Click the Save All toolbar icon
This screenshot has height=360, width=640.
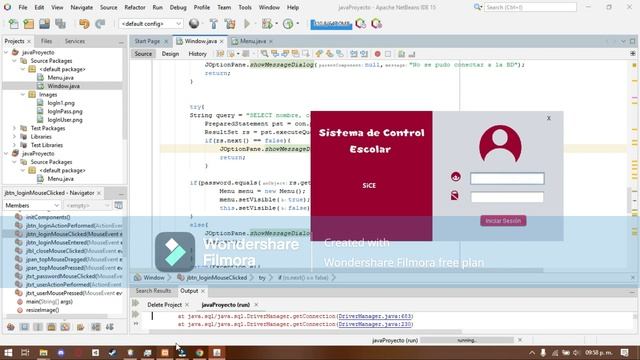click(x=60, y=24)
